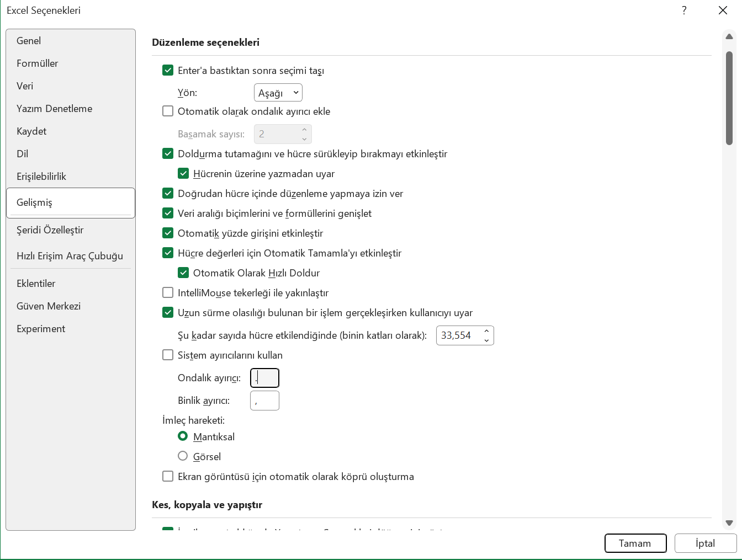The height and width of the screenshot is (560, 742).
Task: Select the Kaydet category
Action: 71,131
